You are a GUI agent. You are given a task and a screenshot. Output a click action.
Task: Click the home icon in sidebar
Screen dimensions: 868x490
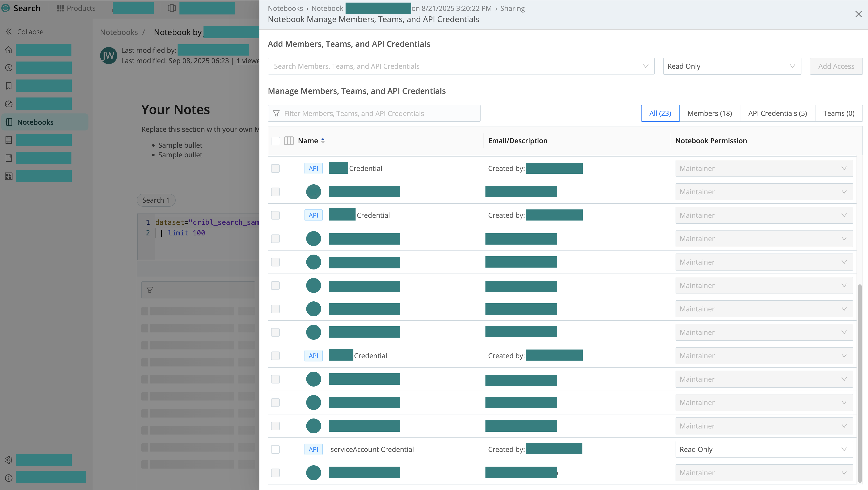pyautogui.click(x=9, y=50)
